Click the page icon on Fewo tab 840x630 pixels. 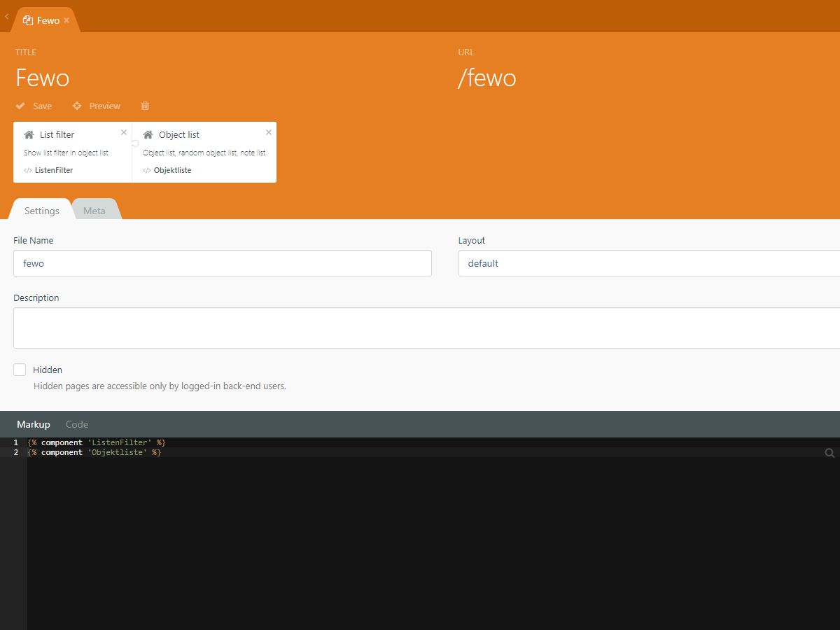(28, 20)
